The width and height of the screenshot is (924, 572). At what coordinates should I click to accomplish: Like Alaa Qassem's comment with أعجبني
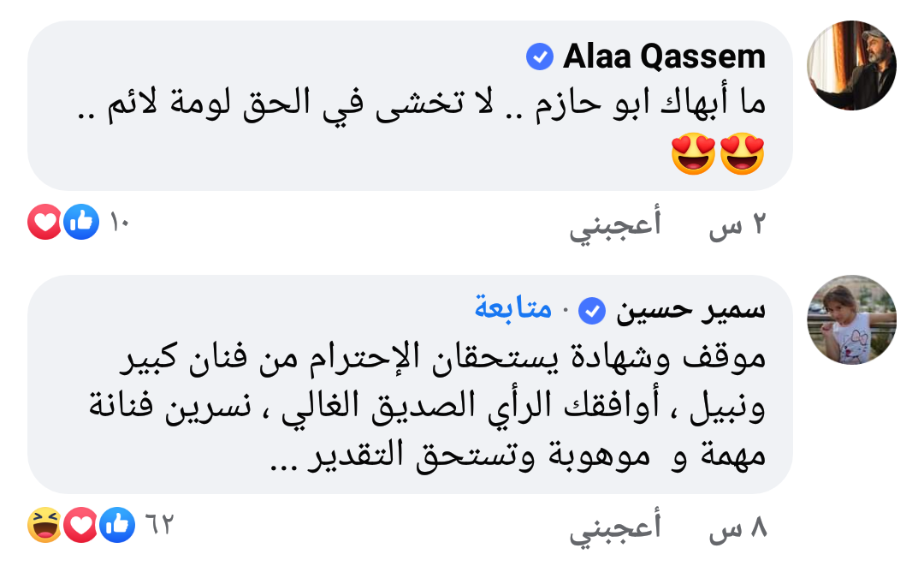[615, 224]
